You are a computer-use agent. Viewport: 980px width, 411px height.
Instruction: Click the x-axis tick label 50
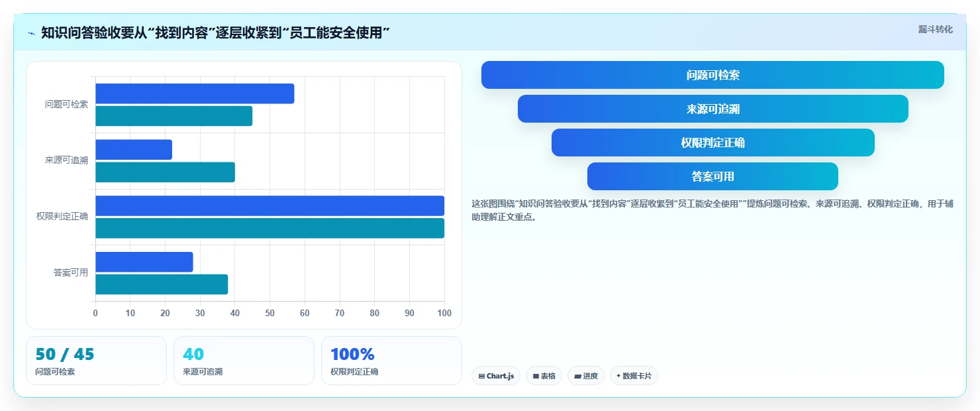pyautogui.click(x=269, y=313)
